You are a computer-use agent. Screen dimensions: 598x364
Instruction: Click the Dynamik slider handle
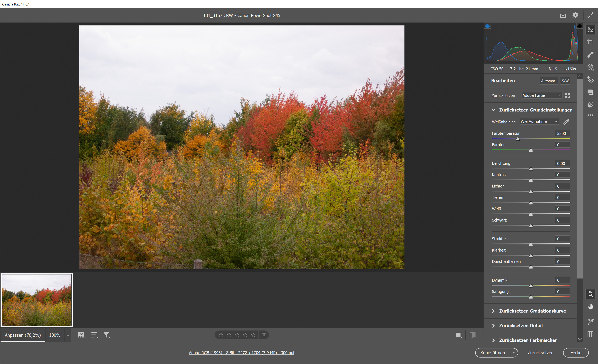[531, 286]
